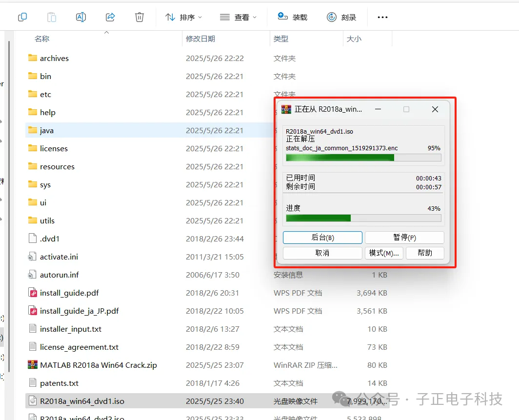The width and height of the screenshot is (519, 420).
Task: Click the 模式(M)... mode button in WinRAR
Action: 384,253
